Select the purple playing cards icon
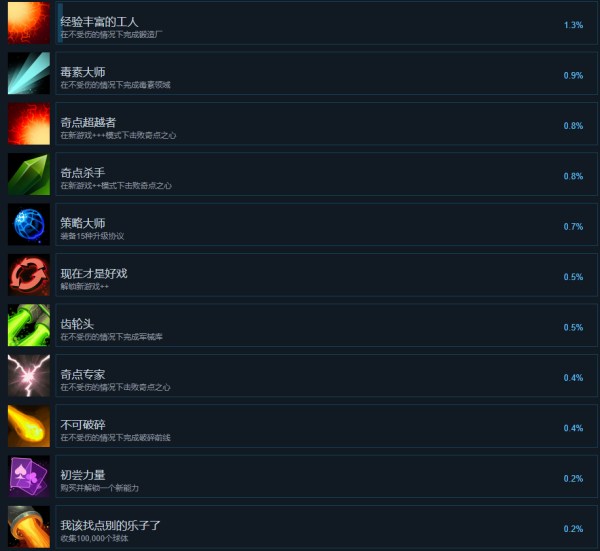Viewport: 600px width, 551px height. [x=29, y=476]
